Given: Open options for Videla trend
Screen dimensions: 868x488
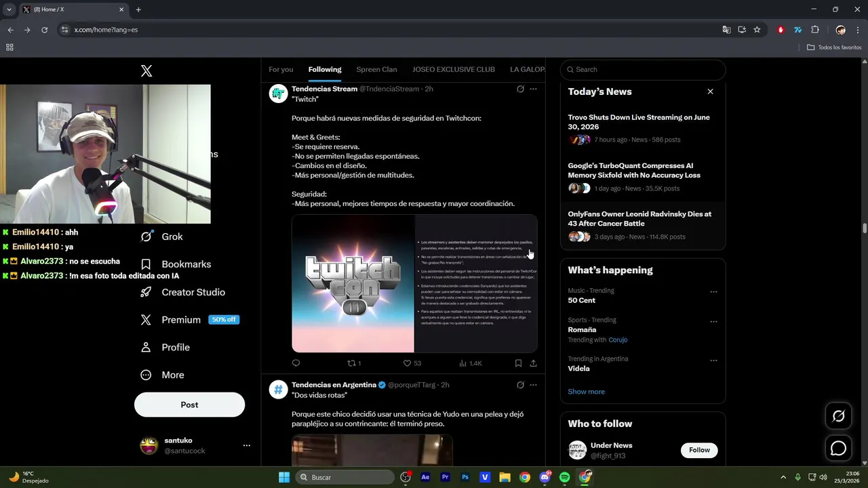Looking at the screenshot, I should (713, 361).
